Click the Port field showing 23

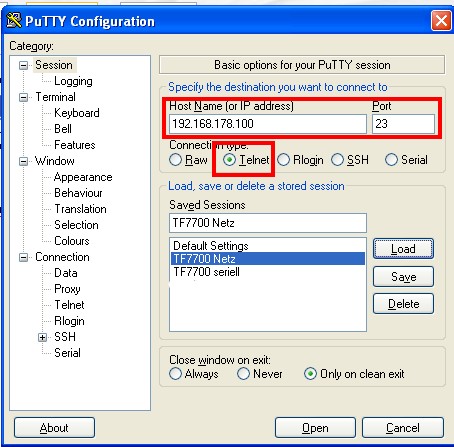pos(403,124)
